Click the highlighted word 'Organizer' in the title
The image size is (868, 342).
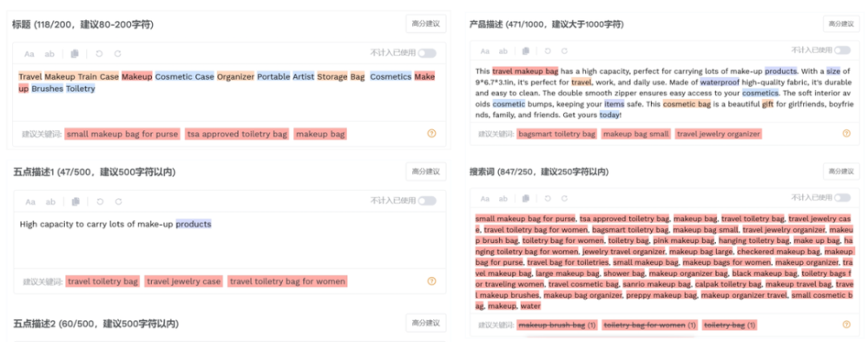(235, 76)
